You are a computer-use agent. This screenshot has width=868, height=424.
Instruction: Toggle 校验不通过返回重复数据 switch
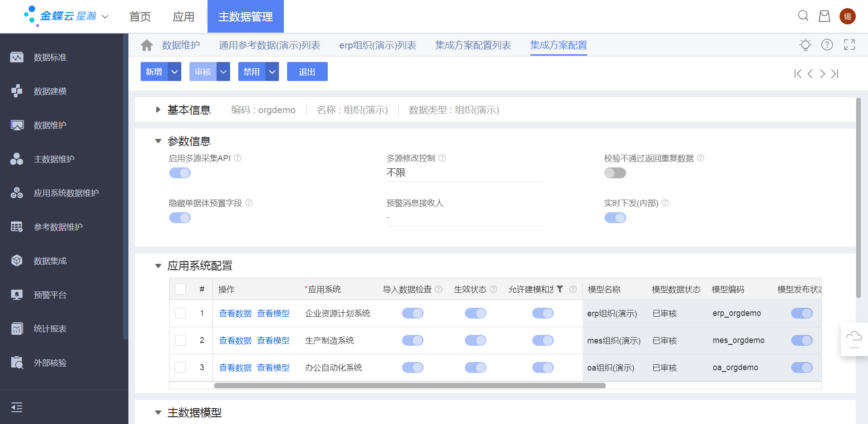(x=615, y=173)
